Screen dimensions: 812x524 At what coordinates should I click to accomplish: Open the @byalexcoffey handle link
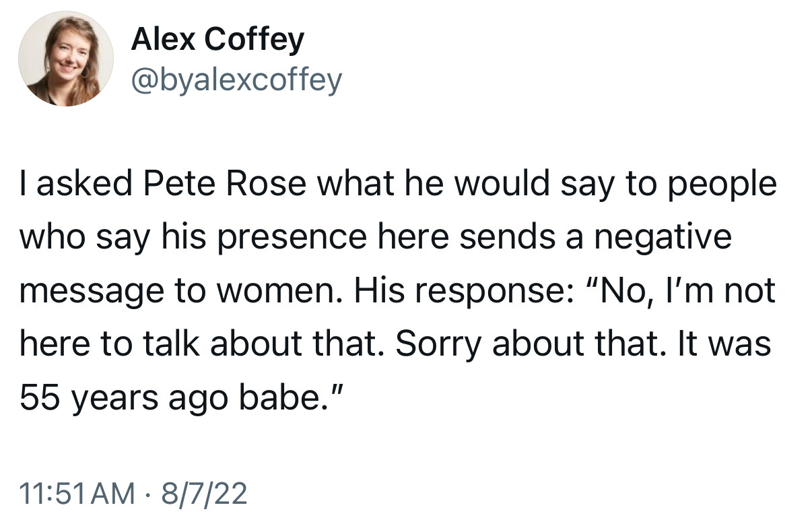click(236, 80)
